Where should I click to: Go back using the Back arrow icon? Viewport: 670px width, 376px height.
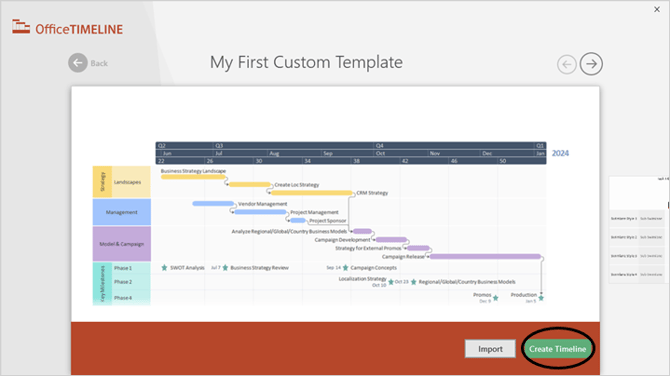78,63
